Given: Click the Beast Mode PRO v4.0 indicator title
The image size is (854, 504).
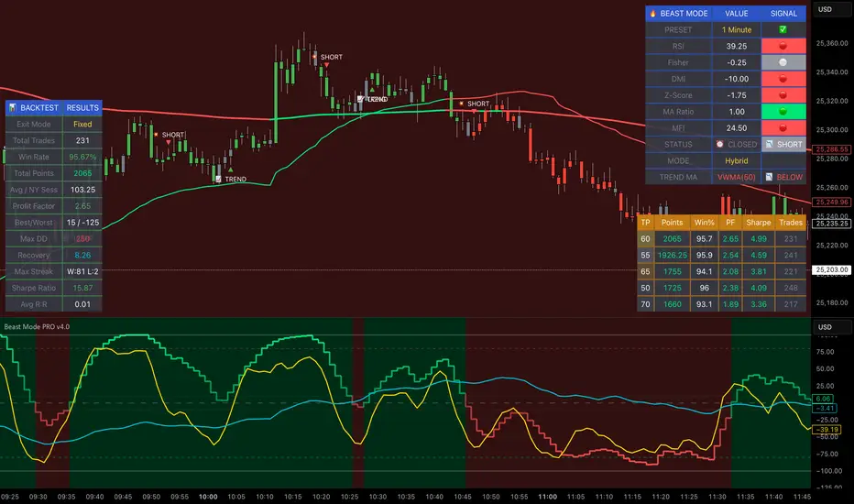Looking at the screenshot, I should point(37,326).
